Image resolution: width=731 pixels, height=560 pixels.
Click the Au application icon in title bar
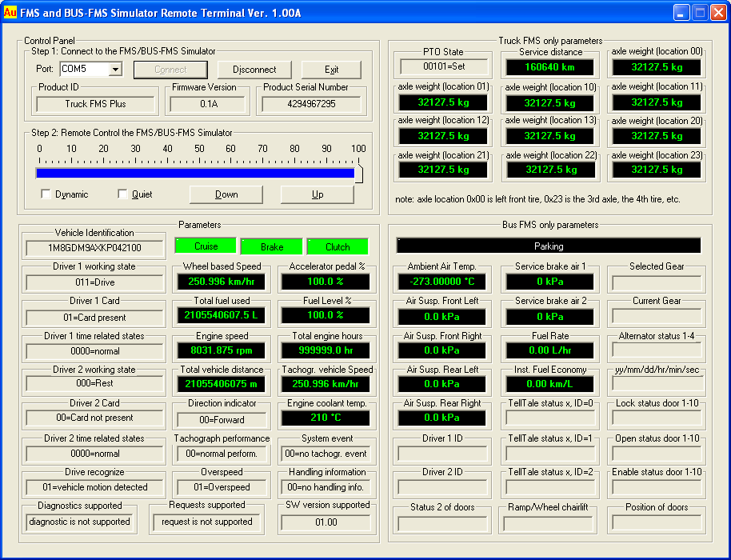[x=10, y=12]
